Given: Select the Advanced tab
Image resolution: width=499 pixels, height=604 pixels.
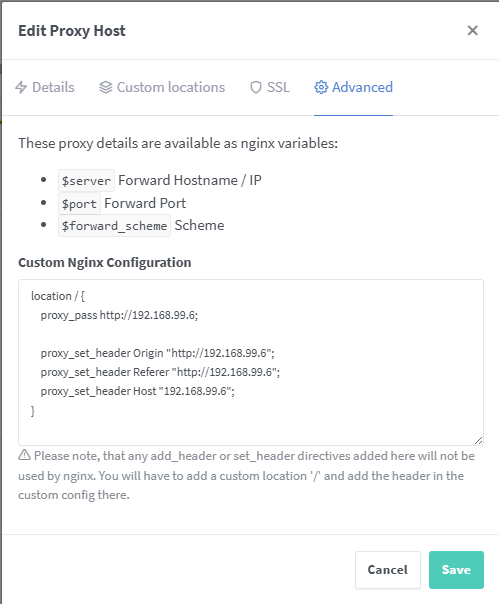Looking at the screenshot, I should (353, 87).
